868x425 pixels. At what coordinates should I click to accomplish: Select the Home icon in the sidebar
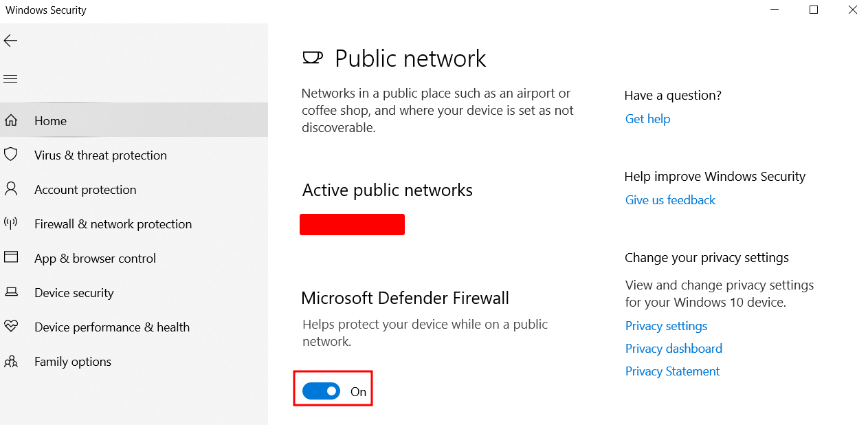point(12,120)
